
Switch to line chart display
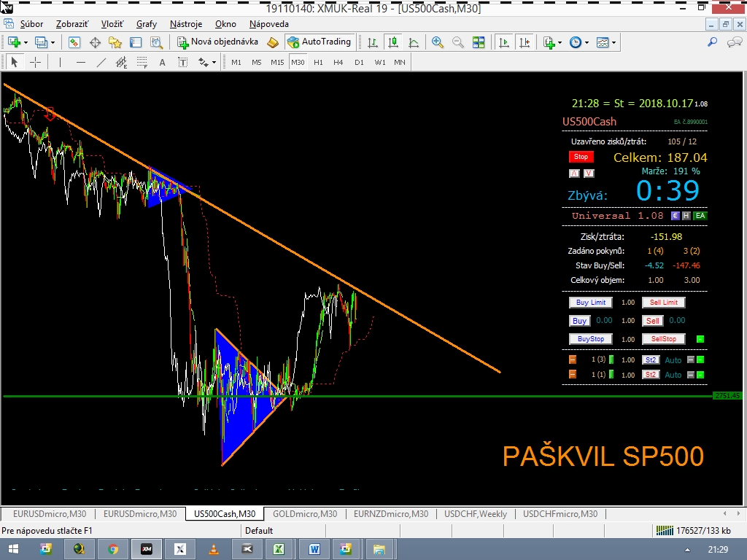coord(414,42)
